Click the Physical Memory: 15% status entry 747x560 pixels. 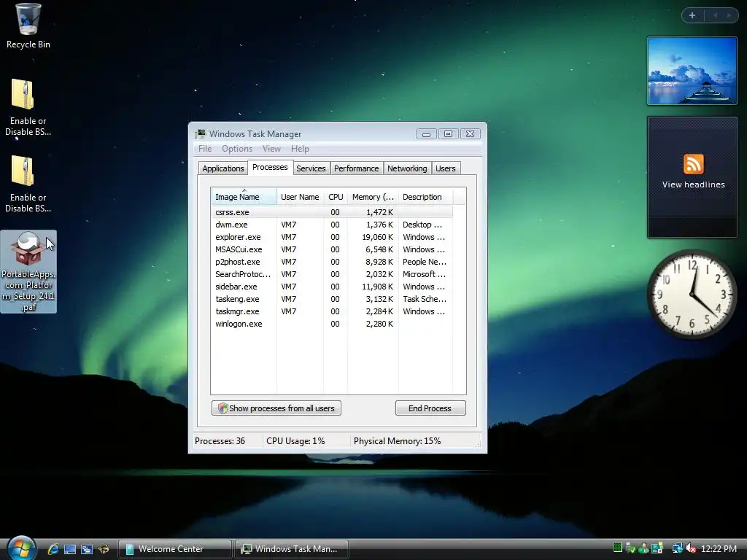(x=398, y=441)
